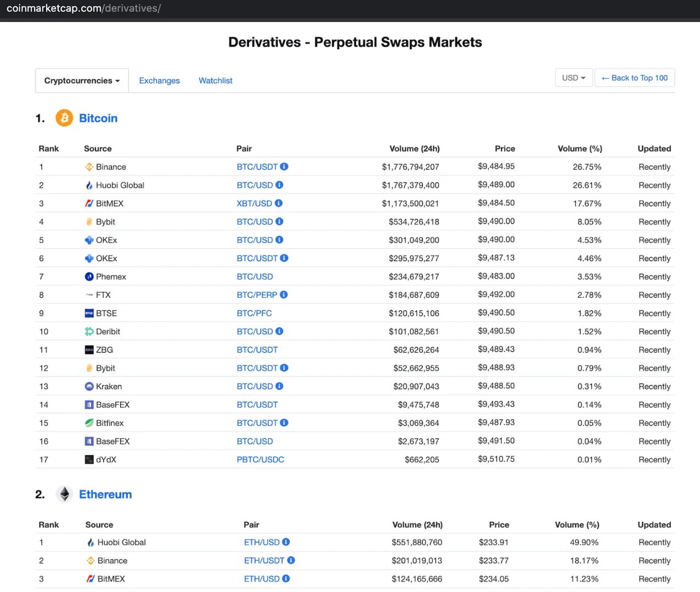The height and width of the screenshot is (592, 700).
Task: Click the dYdX icon in row 17
Action: pos(89,459)
